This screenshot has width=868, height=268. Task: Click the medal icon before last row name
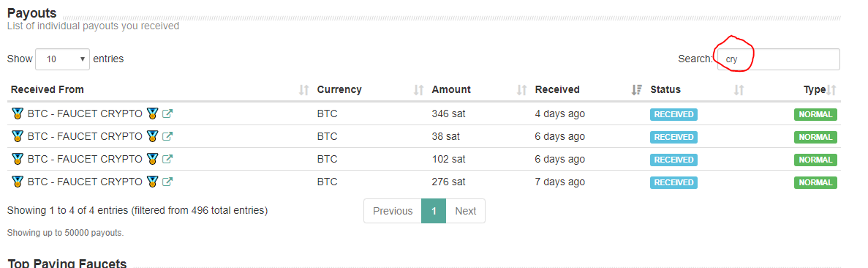coord(17,182)
